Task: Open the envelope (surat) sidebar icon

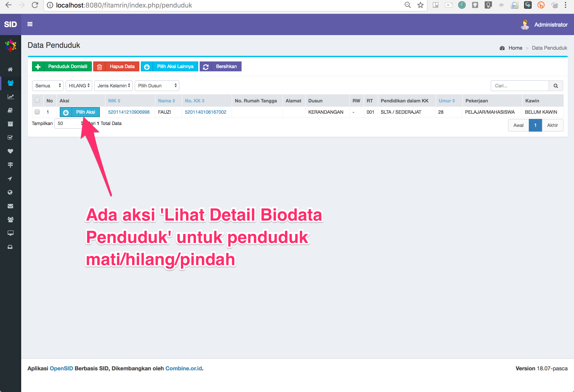Action: 10,206
